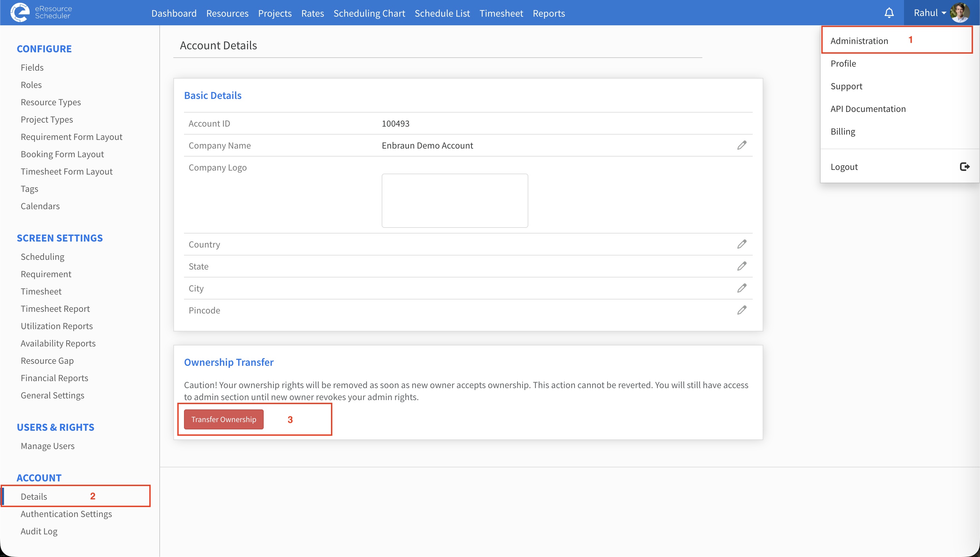Click the Account ID value 100493

point(395,124)
